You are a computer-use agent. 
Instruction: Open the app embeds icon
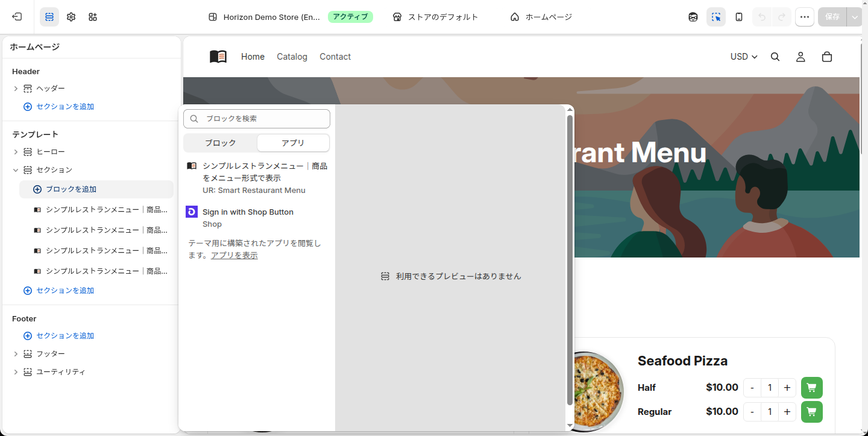tap(93, 17)
